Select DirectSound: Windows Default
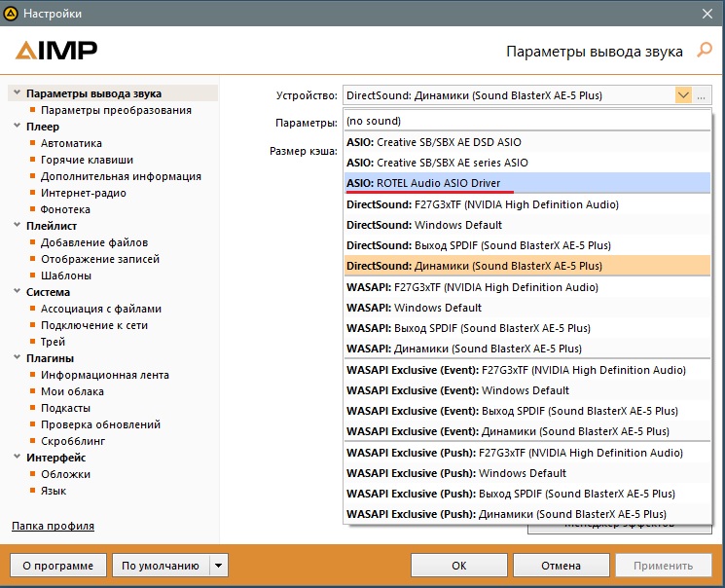Image resolution: width=725 pixels, height=588 pixels. click(527, 225)
